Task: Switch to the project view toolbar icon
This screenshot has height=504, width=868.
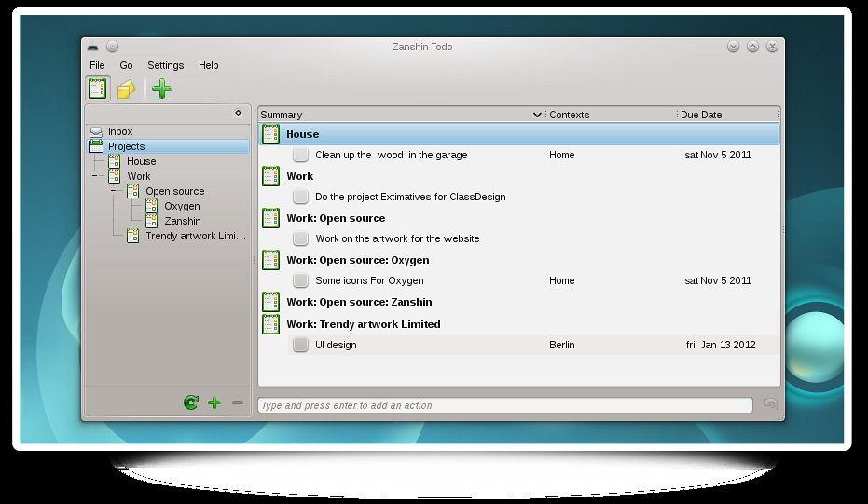Action: [97, 89]
